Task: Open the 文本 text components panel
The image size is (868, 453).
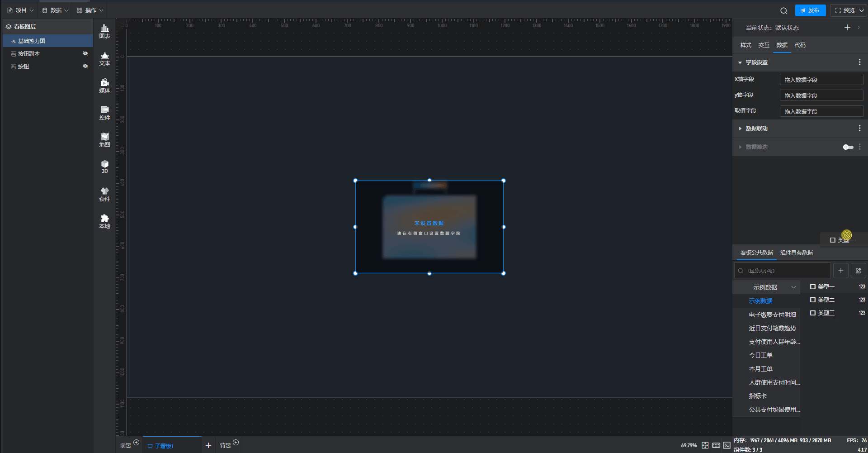Action: coord(104,58)
